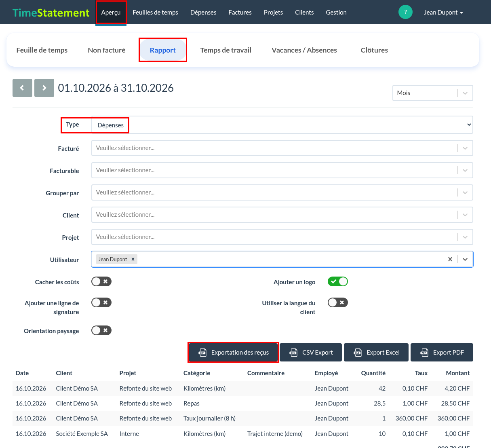
Task: Enable Utiliser la langue du client
Action: pos(338,302)
